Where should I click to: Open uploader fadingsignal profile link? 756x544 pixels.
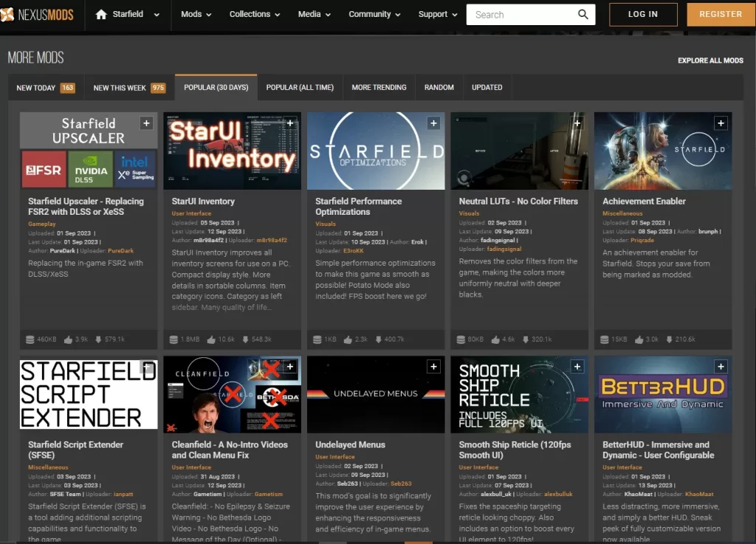504,249
